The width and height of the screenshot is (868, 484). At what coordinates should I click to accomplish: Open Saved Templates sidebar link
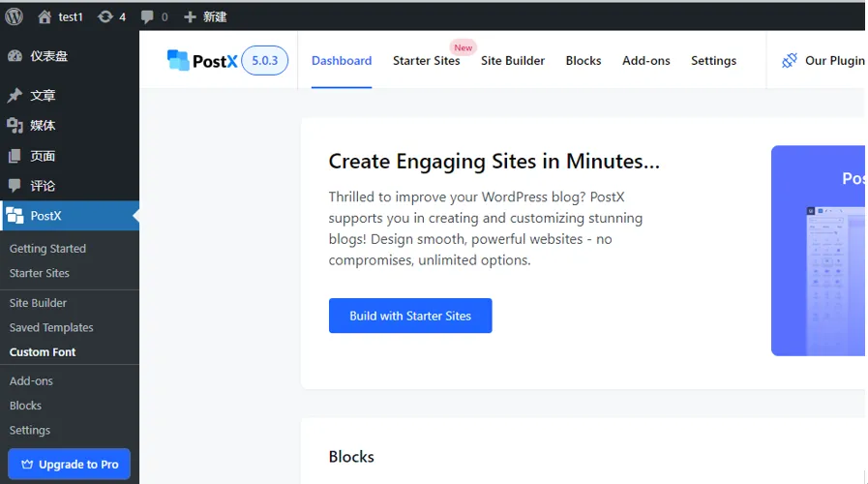51,327
